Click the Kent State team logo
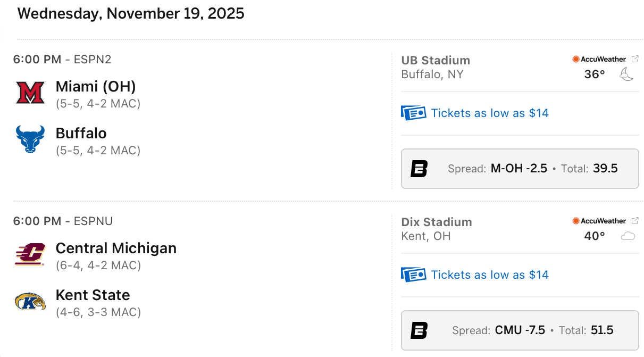The height and width of the screenshot is (357, 644). [30, 301]
